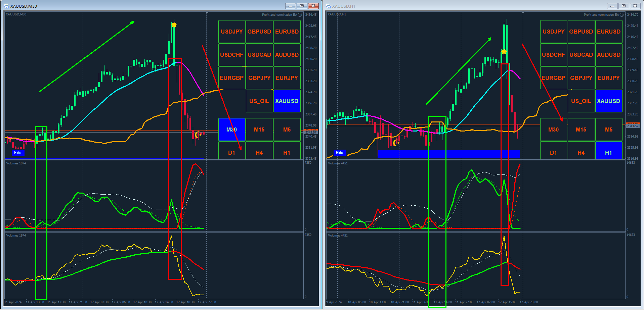Click the chart shift triangle in M30 window
The width and height of the screenshot is (644, 310).
click(207, 13)
